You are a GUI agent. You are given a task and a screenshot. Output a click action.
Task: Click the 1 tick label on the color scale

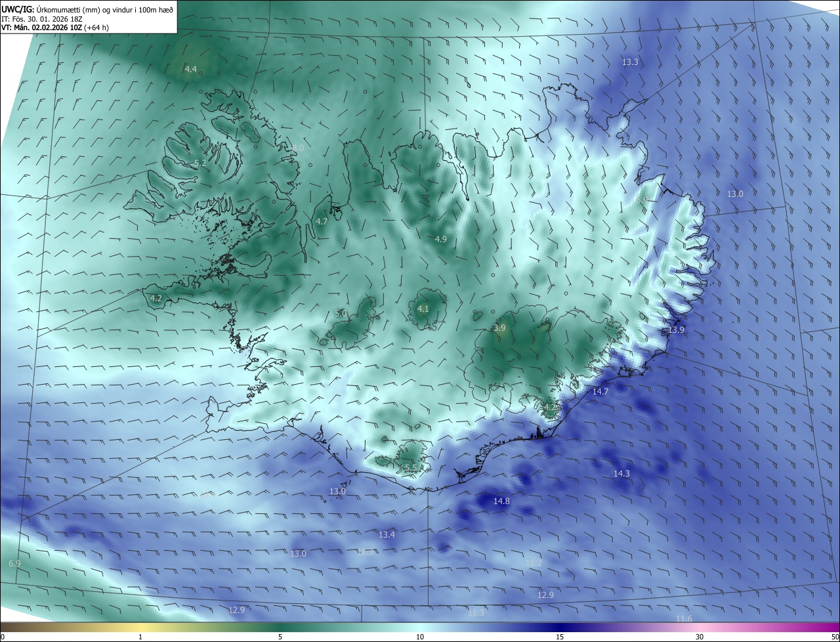coord(140,637)
